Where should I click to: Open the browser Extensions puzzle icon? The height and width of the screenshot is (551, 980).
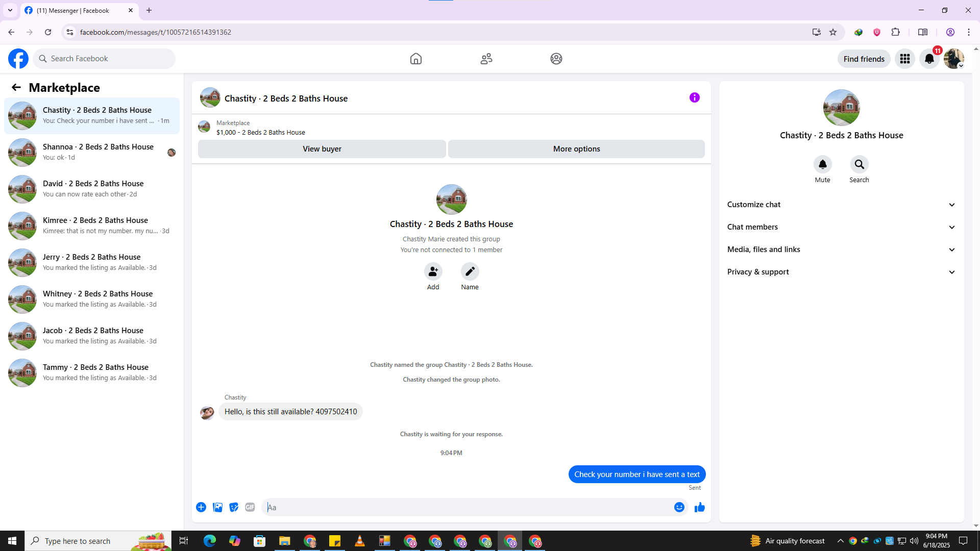pos(895,32)
